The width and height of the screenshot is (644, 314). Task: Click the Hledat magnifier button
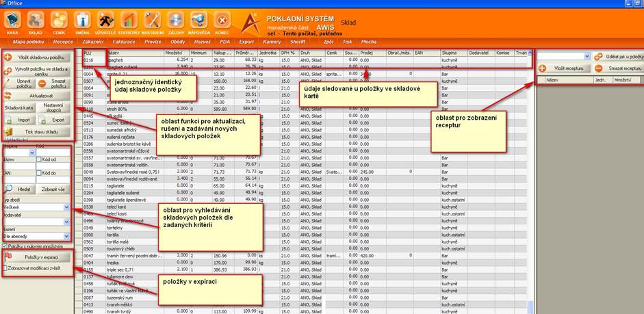19,189
